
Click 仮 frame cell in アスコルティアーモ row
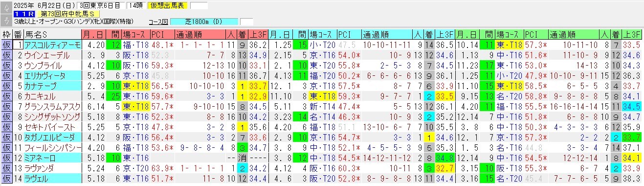click(x=6, y=45)
